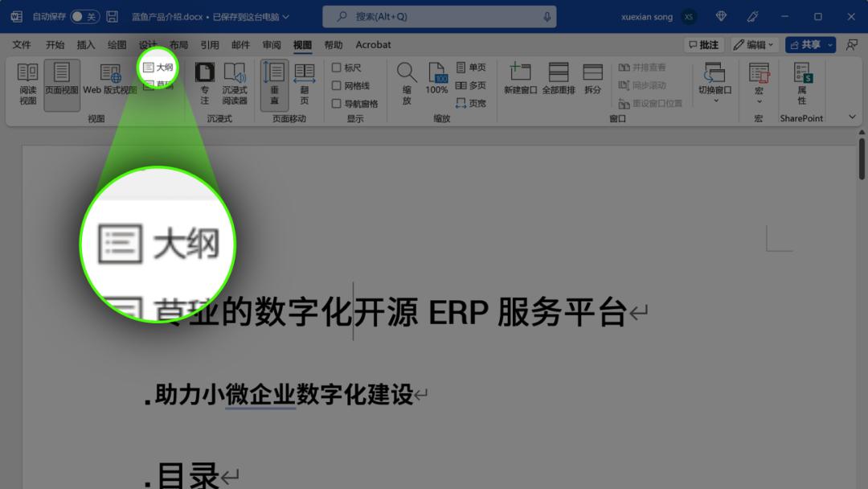
Task: Activate 沉浸式阅读器 immersive reader
Action: tap(235, 86)
